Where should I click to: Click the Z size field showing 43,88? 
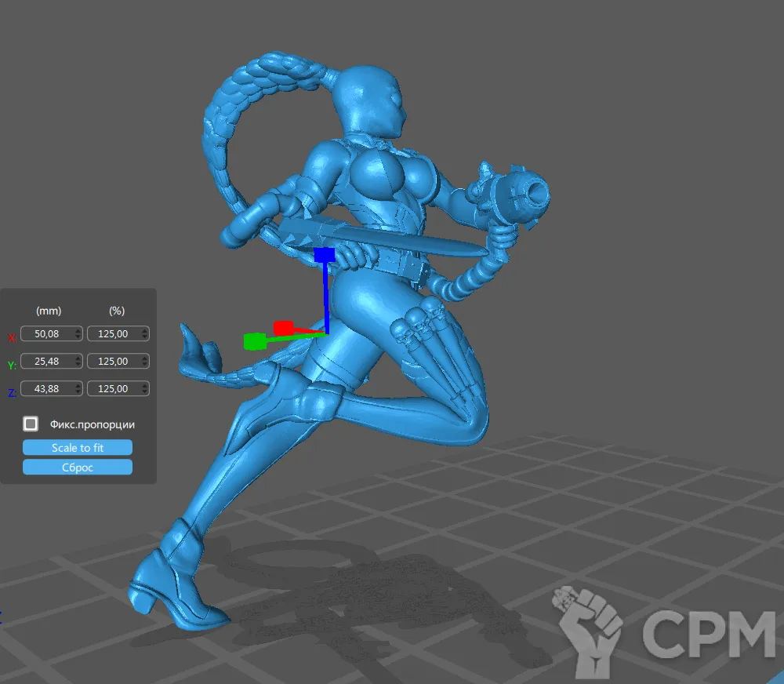coord(47,389)
